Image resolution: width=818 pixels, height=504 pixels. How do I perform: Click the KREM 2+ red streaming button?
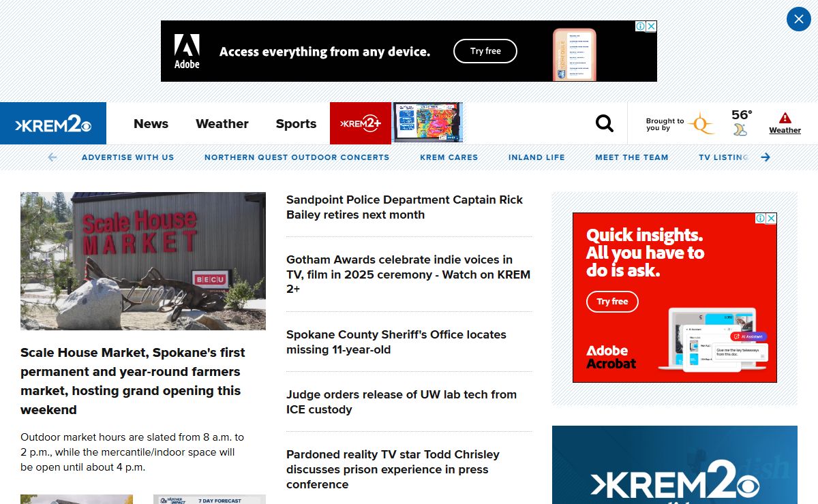[x=361, y=123]
